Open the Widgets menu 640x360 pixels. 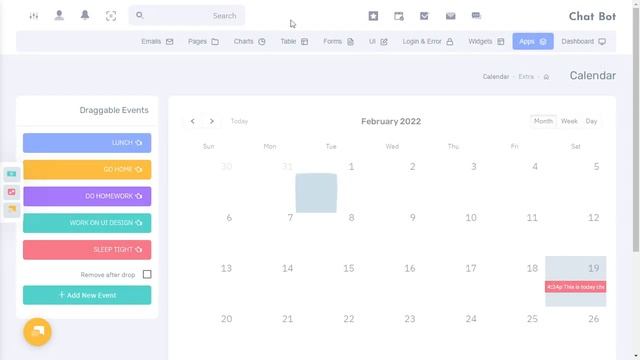click(486, 42)
